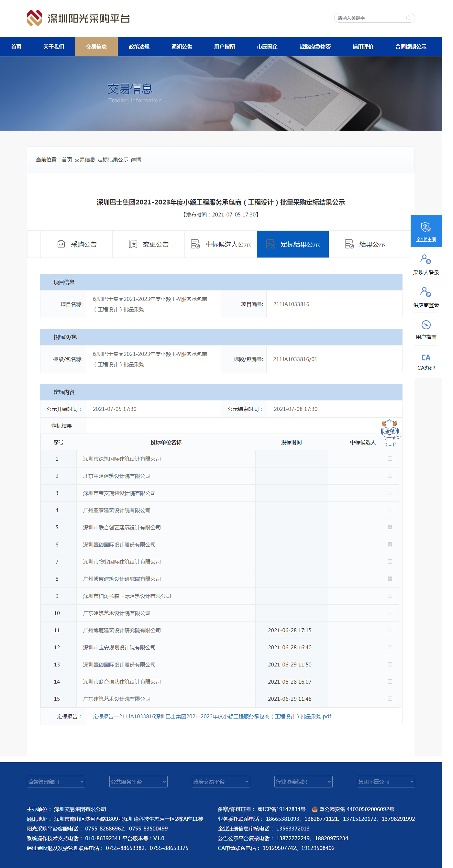The width and height of the screenshot is (453, 868).
Task: Click the 定标结果公示 tab icon
Action: tap(271, 244)
